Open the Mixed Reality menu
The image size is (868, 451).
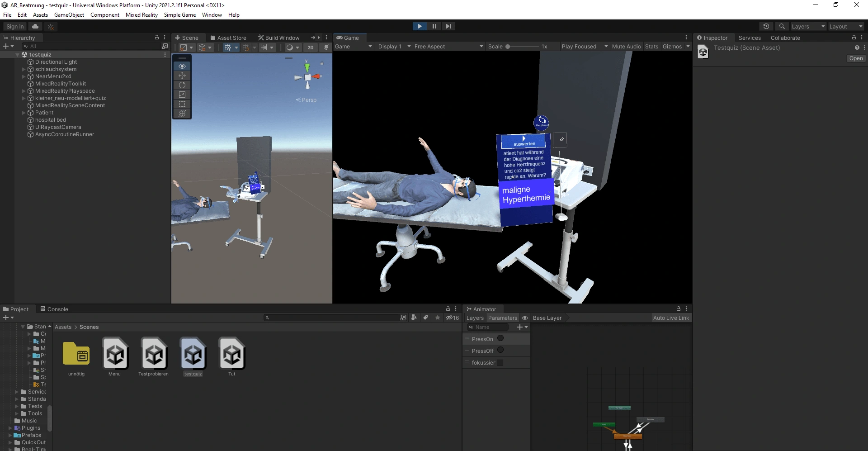point(142,14)
